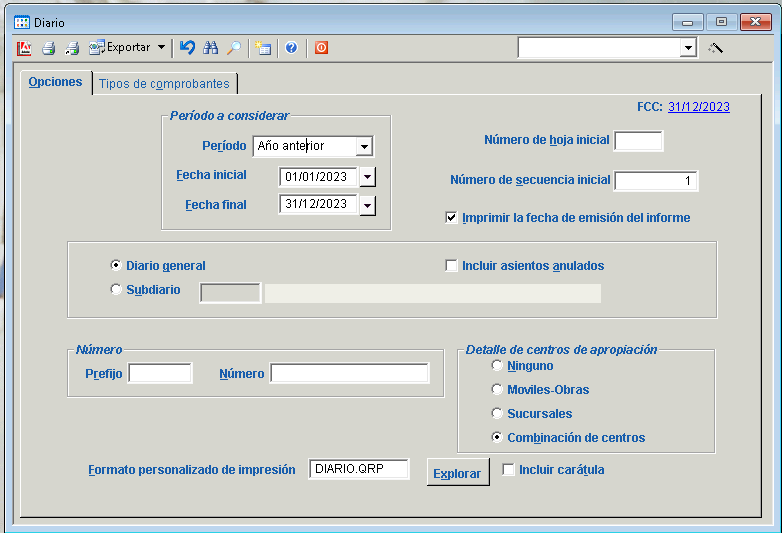Open the Exportar dropdown menu
This screenshot has width=782, height=533.
click(x=161, y=47)
